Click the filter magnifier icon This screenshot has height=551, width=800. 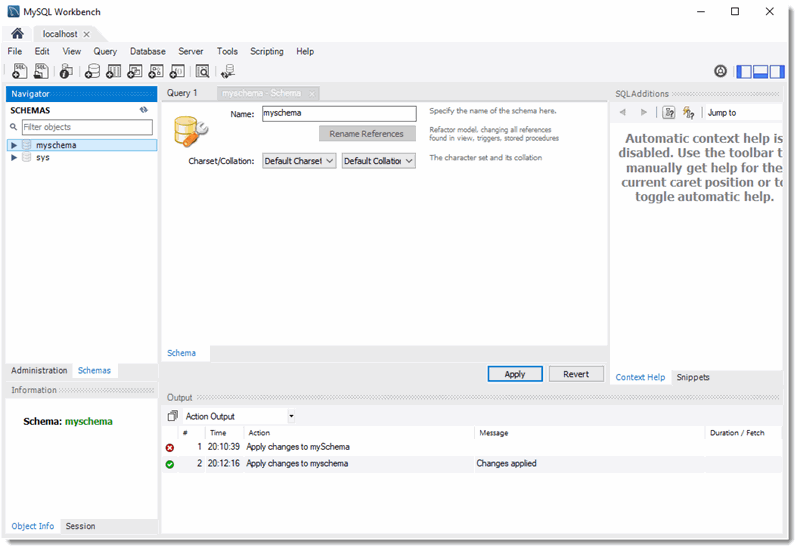click(14, 127)
